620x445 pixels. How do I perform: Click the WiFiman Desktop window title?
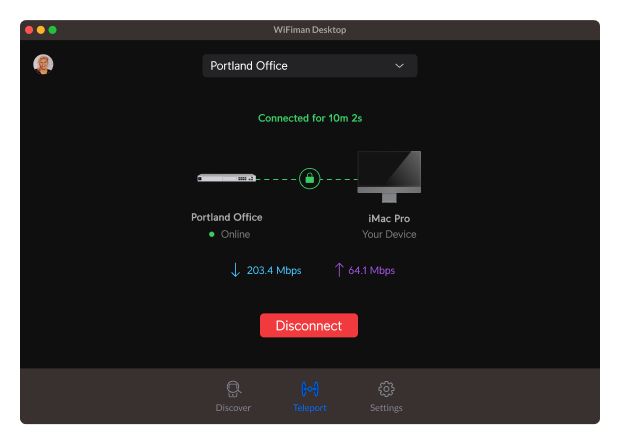(310, 30)
